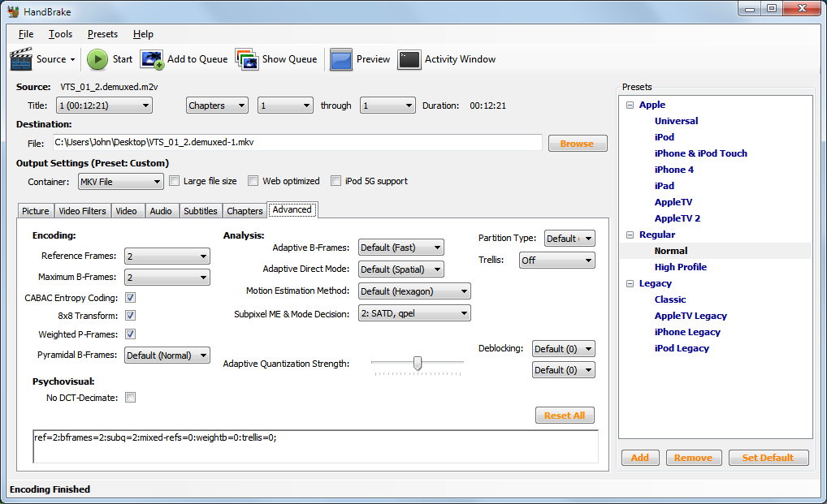
Task: Click the HandBrake title bar logo
Action: 13,11
